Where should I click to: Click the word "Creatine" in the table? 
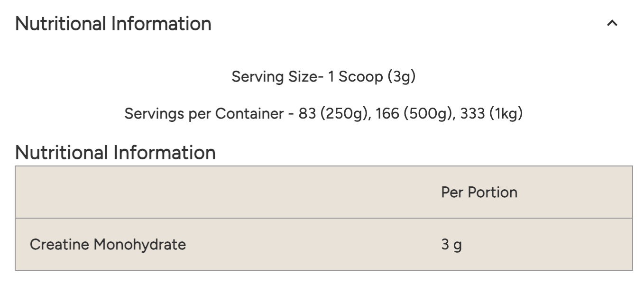coord(60,245)
